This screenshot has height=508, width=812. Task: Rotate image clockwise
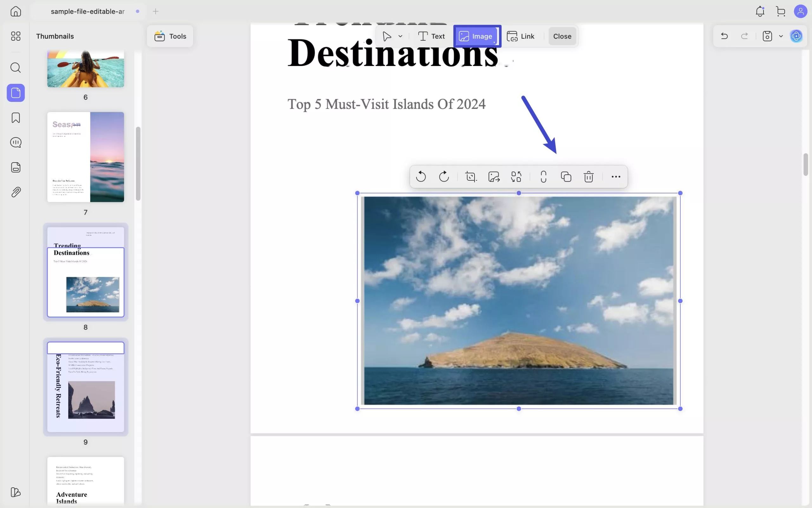444,177
